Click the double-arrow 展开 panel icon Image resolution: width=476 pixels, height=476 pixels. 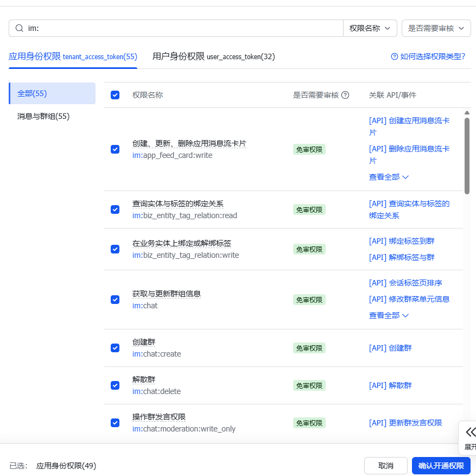[471, 432]
